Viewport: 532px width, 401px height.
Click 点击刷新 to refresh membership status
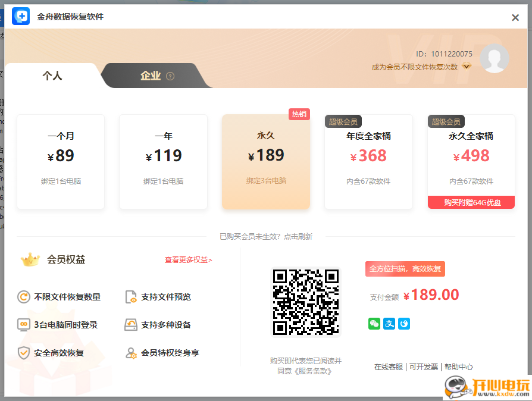298,236
